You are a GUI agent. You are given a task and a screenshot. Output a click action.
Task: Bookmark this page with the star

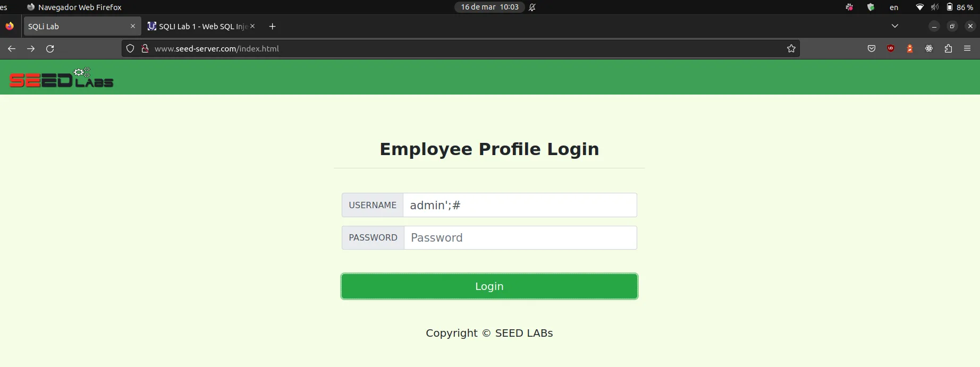pyautogui.click(x=791, y=49)
